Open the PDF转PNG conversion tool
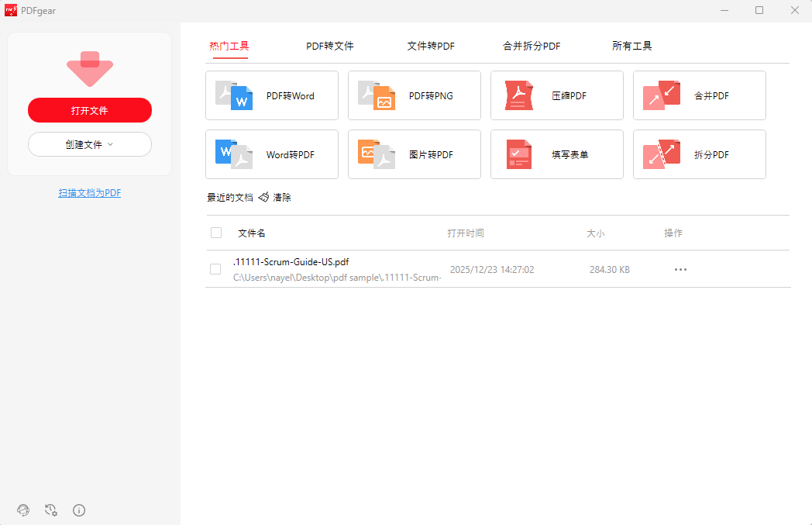The image size is (812, 525). (x=414, y=95)
